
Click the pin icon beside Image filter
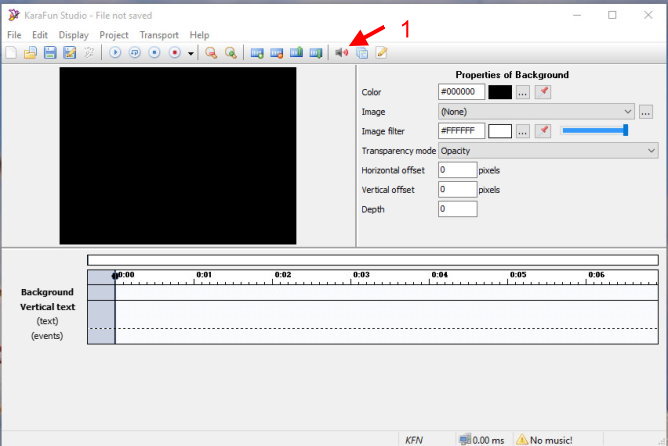tap(543, 131)
